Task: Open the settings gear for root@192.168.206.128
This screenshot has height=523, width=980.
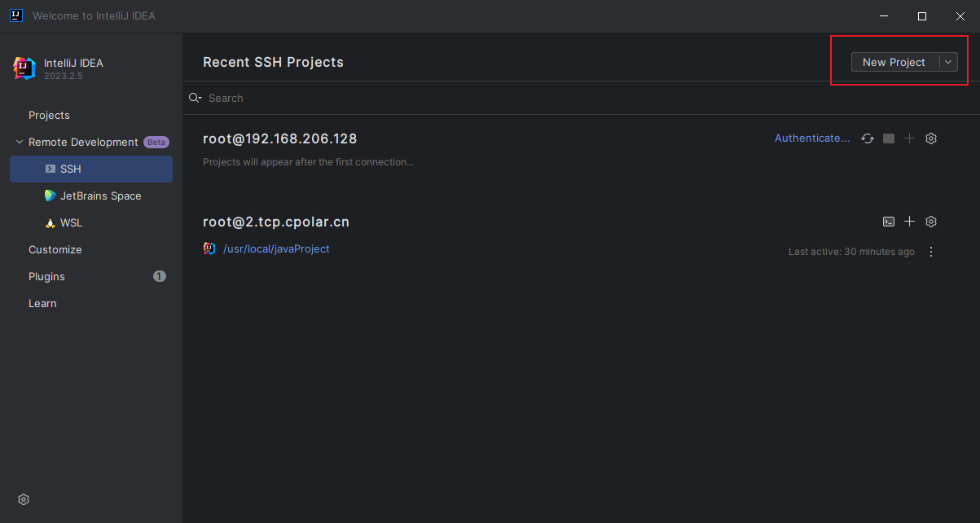Action: pos(931,138)
